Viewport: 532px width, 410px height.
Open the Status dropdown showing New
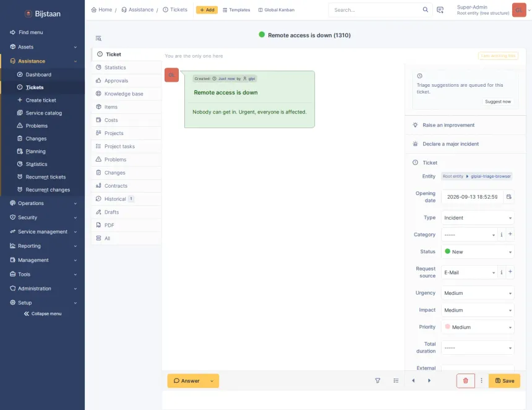point(478,251)
